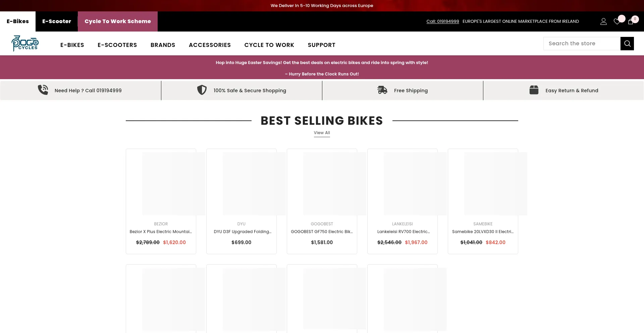Click the 100% Safe & Secure Shopping text
This screenshot has height=333, width=644.
pos(250,91)
